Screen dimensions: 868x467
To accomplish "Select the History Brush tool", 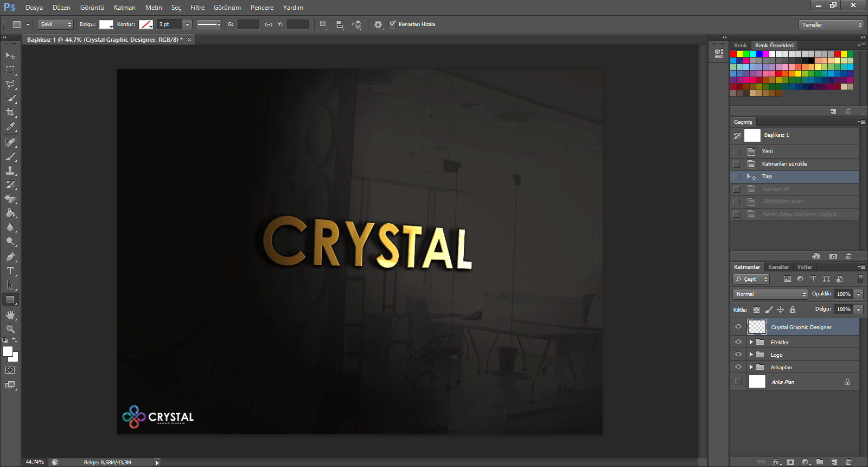I will pyautogui.click(x=10, y=185).
